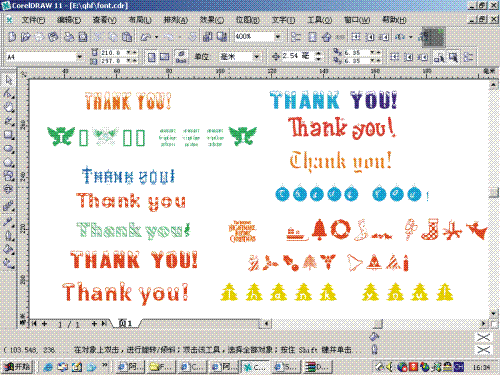Click the fill color indicator in status bar
Viewport: 500px width, 375px height.
click(x=483, y=338)
